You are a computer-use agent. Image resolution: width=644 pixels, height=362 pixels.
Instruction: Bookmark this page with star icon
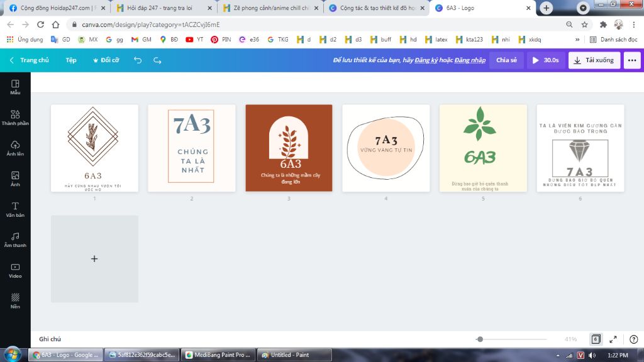tap(584, 25)
